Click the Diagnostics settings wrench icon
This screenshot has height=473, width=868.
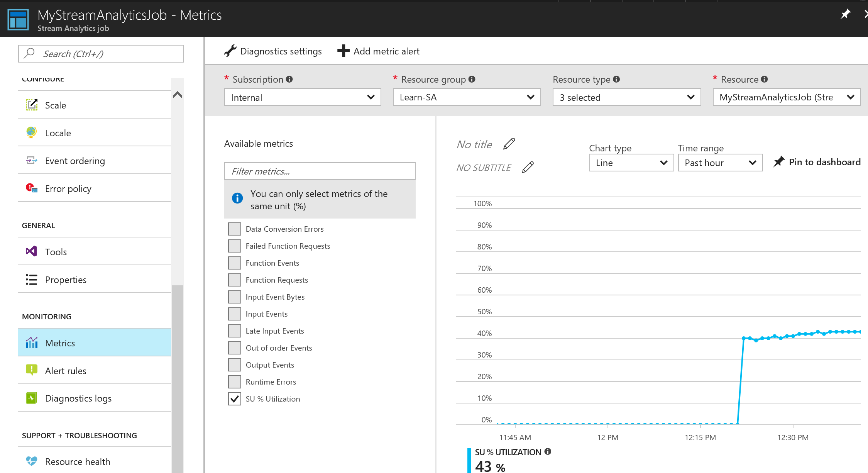230,51
